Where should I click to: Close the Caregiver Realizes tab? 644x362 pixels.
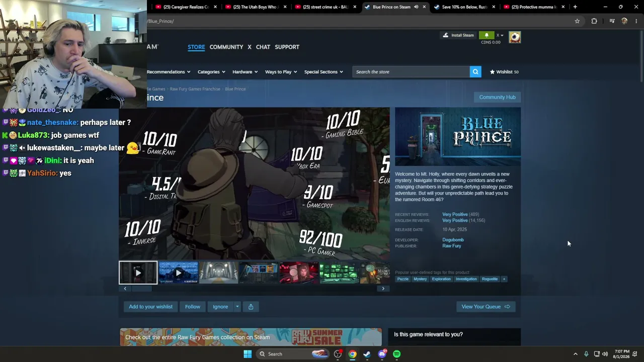point(215,7)
